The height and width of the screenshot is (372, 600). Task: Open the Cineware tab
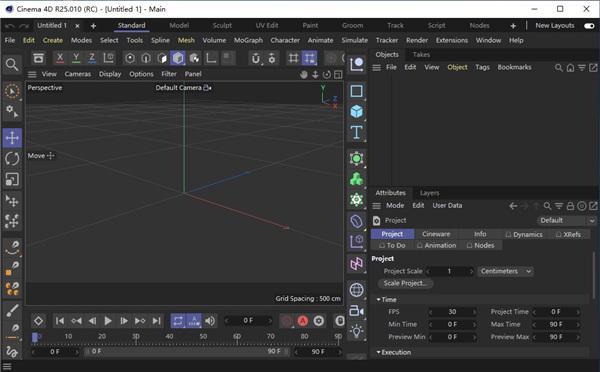click(436, 234)
